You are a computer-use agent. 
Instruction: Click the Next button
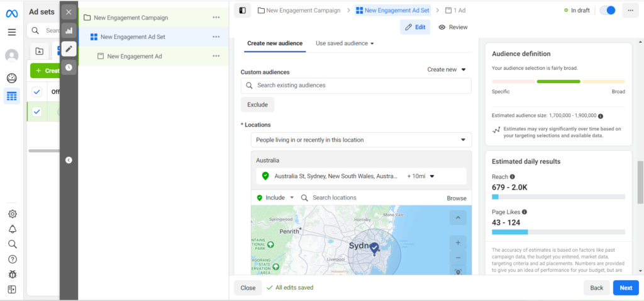(626, 288)
